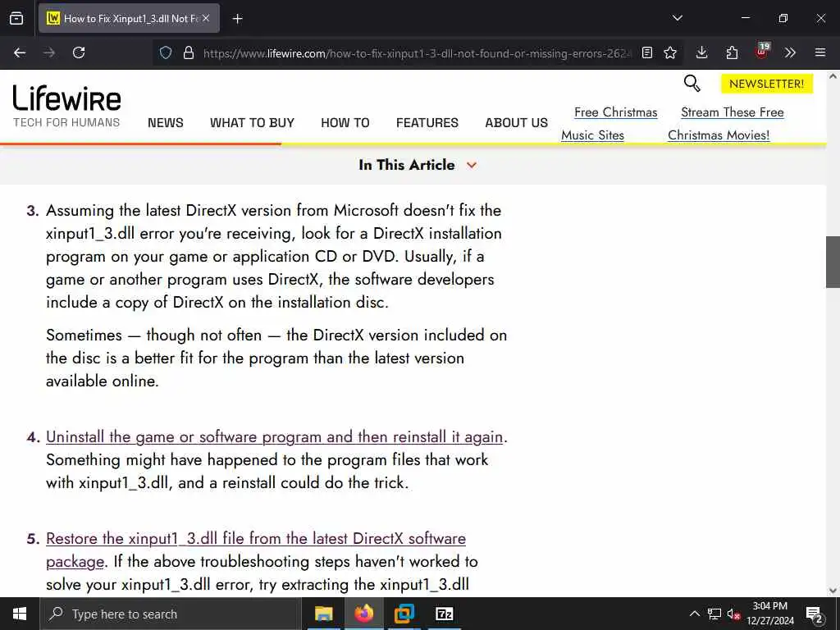Open the Downloads panel
The height and width of the screenshot is (630, 840).
click(x=702, y=52)
